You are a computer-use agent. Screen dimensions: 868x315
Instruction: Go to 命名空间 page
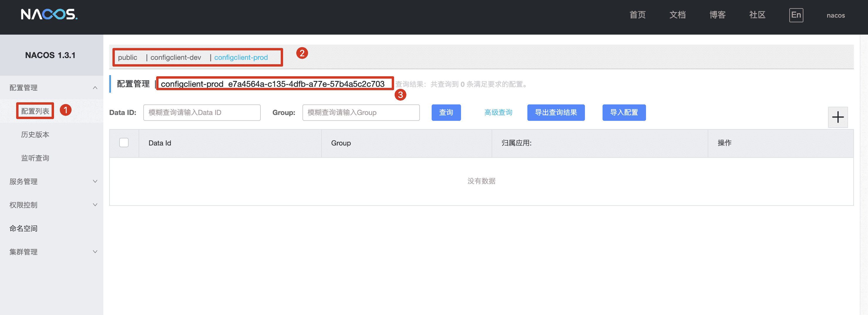coord(23,228)
